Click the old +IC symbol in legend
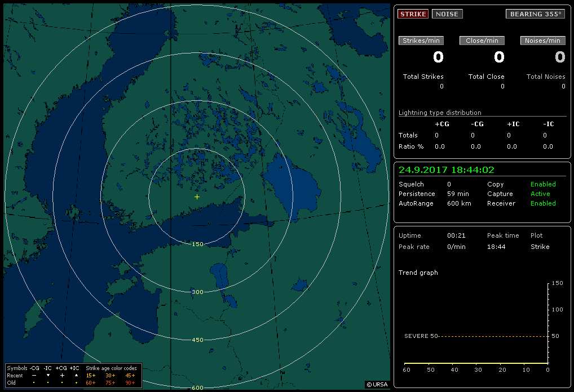 click(76, 382)
